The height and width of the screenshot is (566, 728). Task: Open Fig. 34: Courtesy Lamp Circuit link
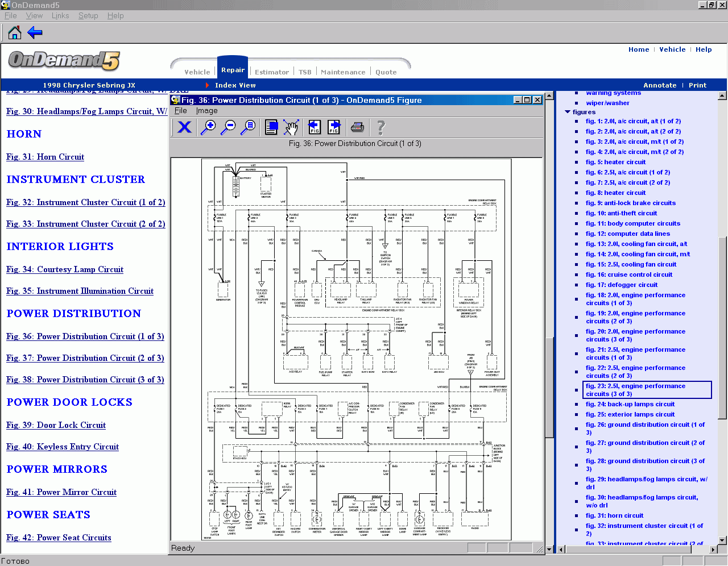coord(65,269)
